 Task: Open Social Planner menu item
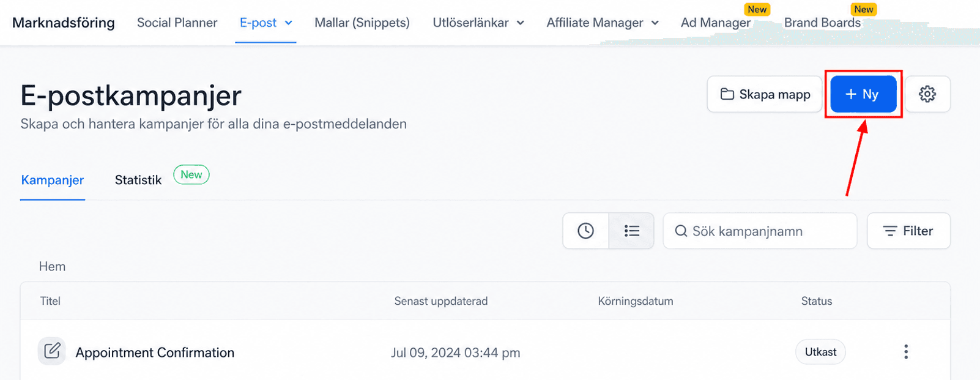tap(177, 23)
